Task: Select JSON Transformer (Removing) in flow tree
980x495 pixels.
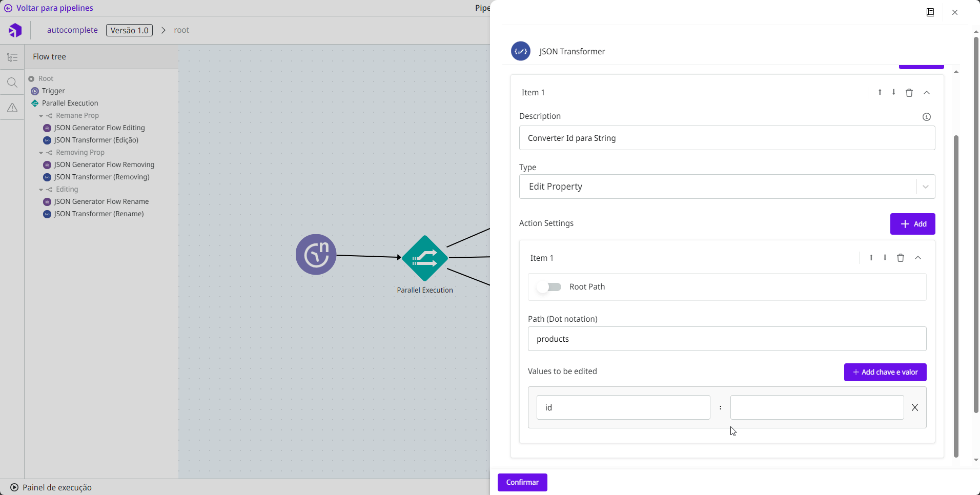Action: pos(101,177)
